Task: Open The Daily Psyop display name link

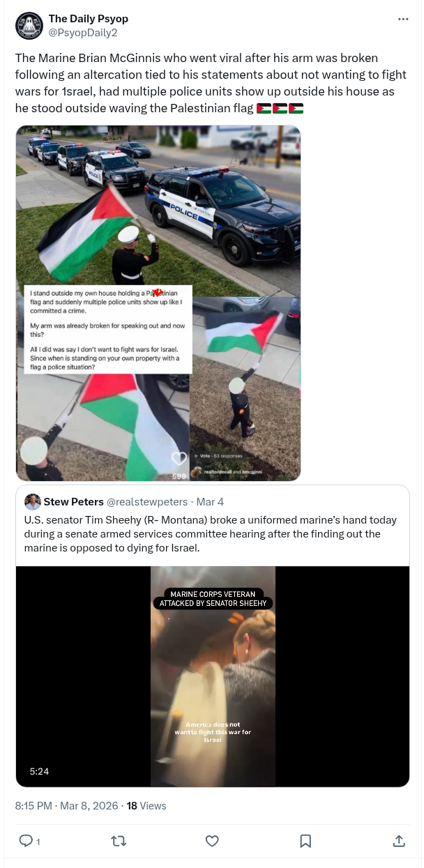Action: tap(89, 19)
